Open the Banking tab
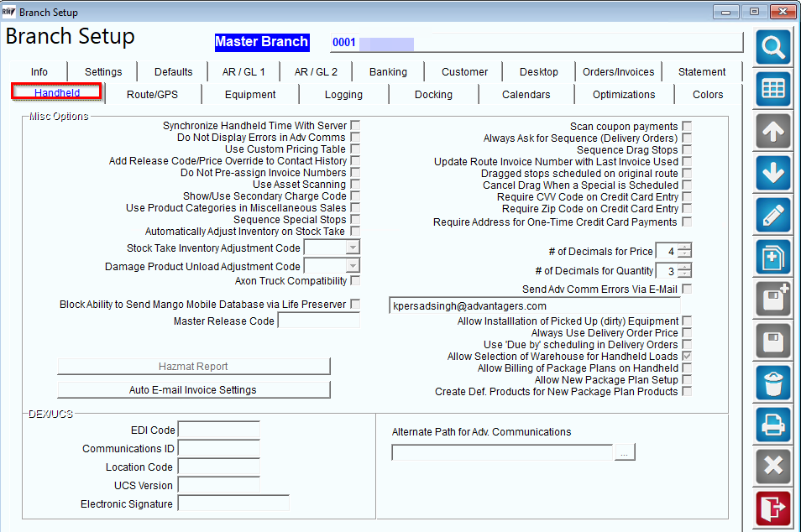This screenshot has width=801, height=532. (388, 72)
